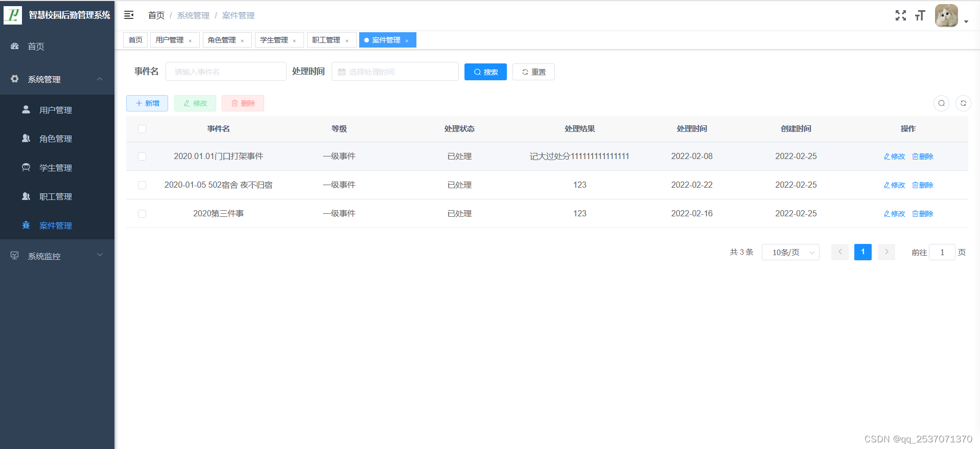980x449 pixels.
Task: Click the date cell 2022-02-16
Action: tap(692, 214)
